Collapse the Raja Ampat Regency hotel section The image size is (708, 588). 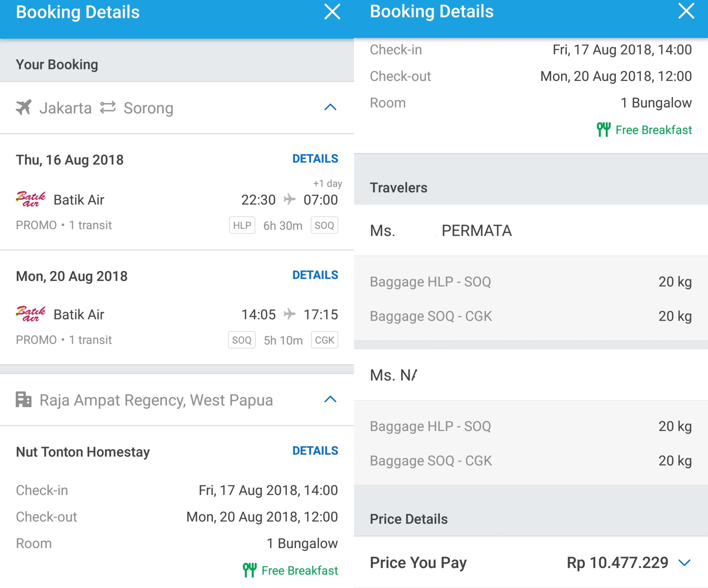coord(330,400)
